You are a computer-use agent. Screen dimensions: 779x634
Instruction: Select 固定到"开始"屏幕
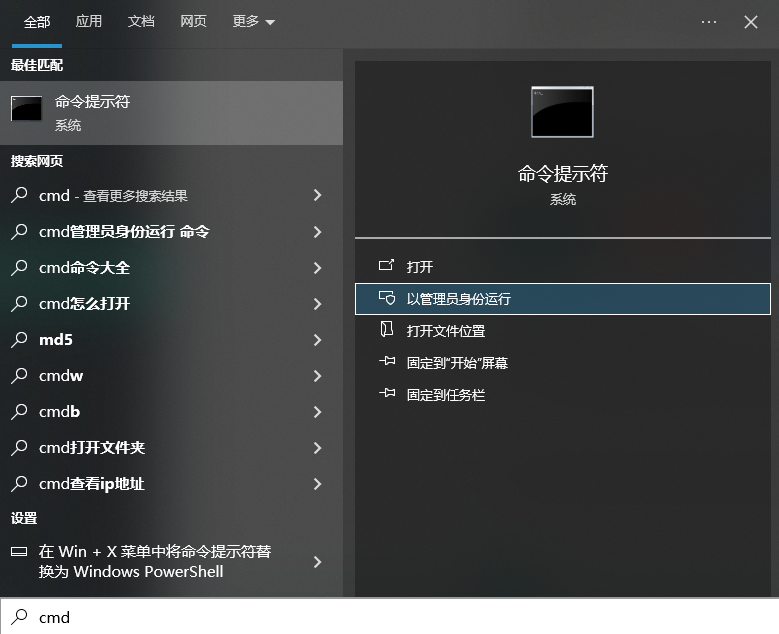pos(563,363)
